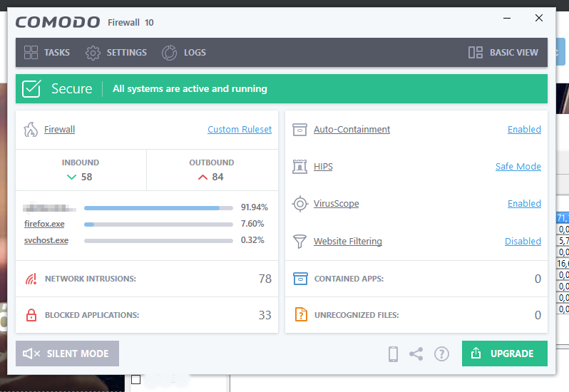
Task: Toggle Auto-Containment Enabled status link
Action: click(524, 130)
